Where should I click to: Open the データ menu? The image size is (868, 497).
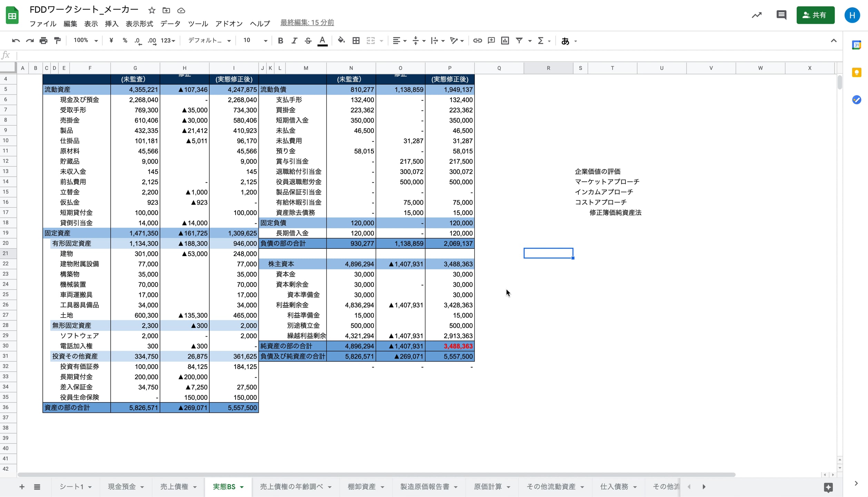point(170,23)
